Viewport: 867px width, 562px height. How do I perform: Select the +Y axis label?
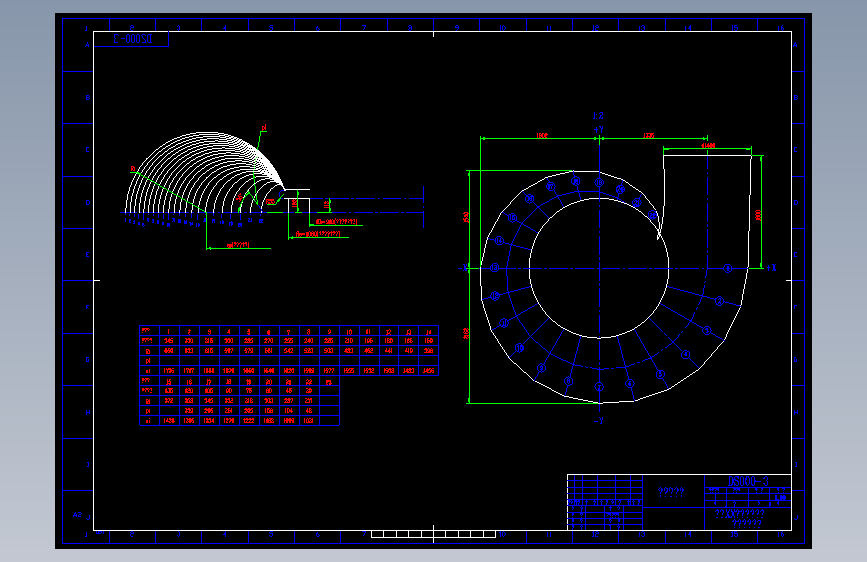[599, 130]
